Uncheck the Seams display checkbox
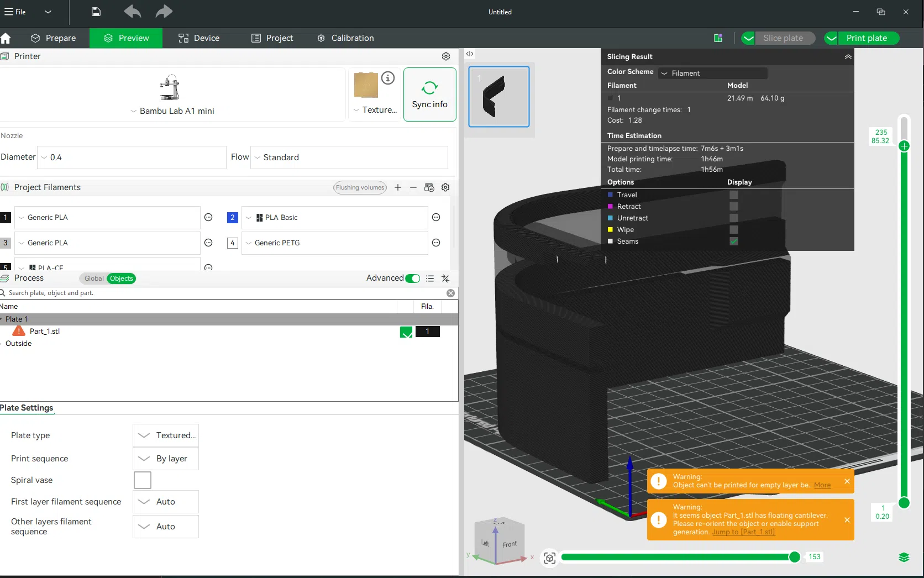 [733, 241]
